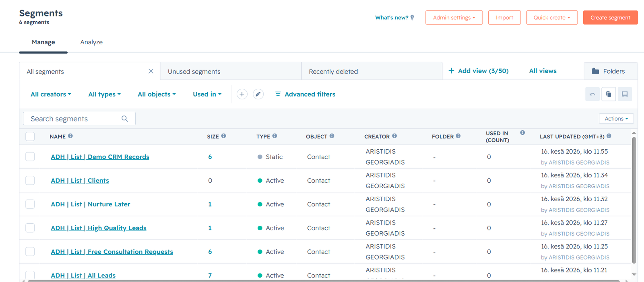Open the Actions dropdown
This screenshot has height=282, width=644.
click(616, 119)
